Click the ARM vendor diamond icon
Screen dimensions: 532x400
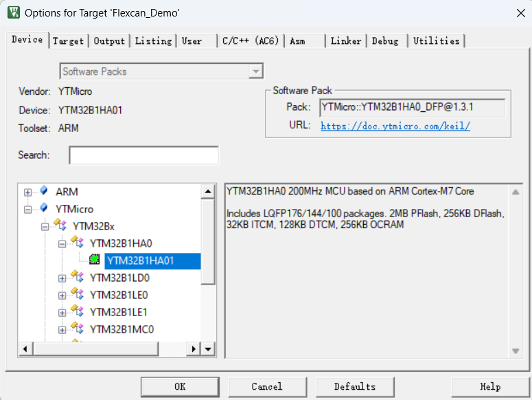44,190
